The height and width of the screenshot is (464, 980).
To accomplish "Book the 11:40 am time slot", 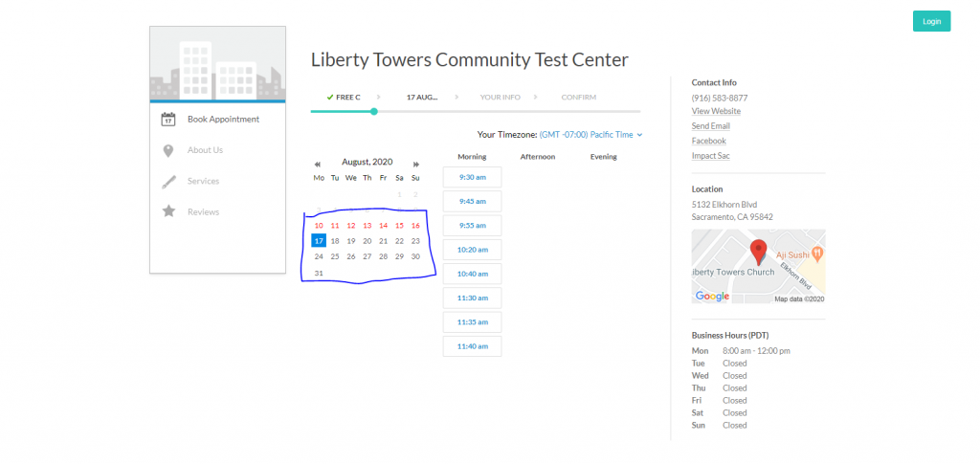I will [472, 346].
